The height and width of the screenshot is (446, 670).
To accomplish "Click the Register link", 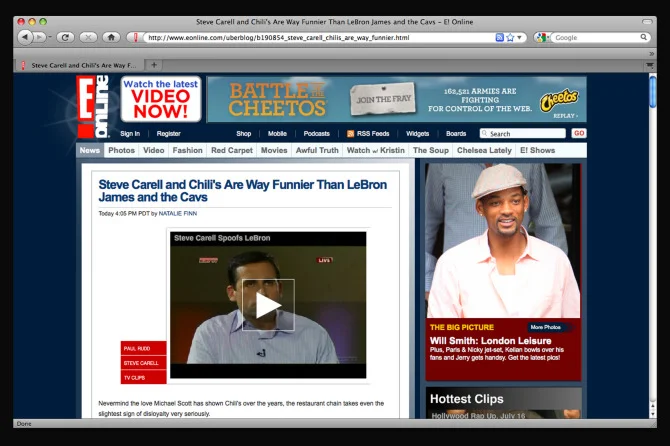I will (x=168, y=134).
